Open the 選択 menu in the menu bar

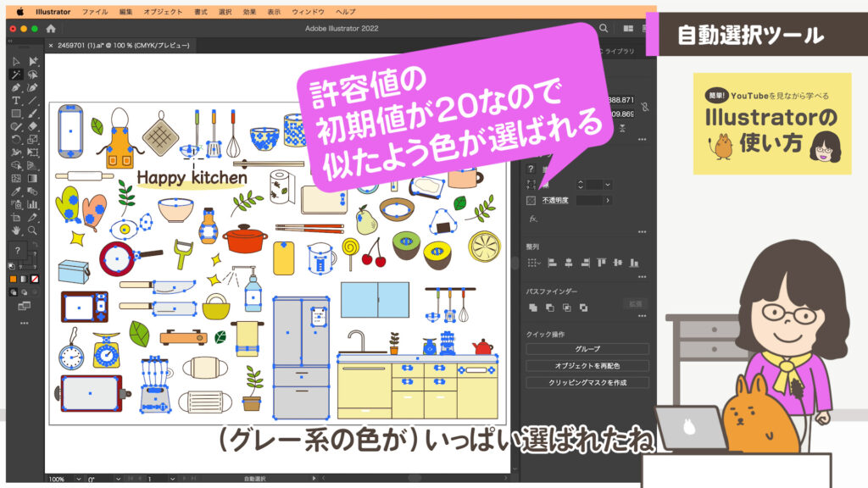pyautogui.click(x=224, y=12)
